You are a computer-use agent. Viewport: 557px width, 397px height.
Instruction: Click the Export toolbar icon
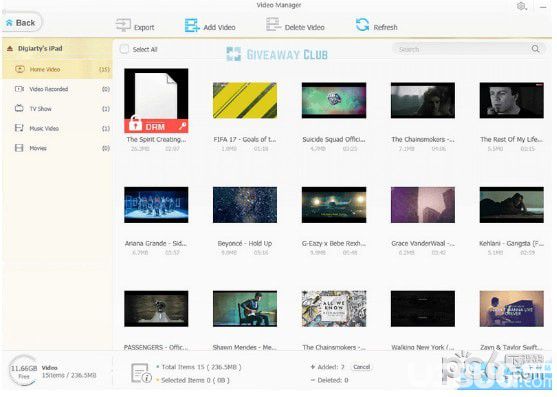123,26
